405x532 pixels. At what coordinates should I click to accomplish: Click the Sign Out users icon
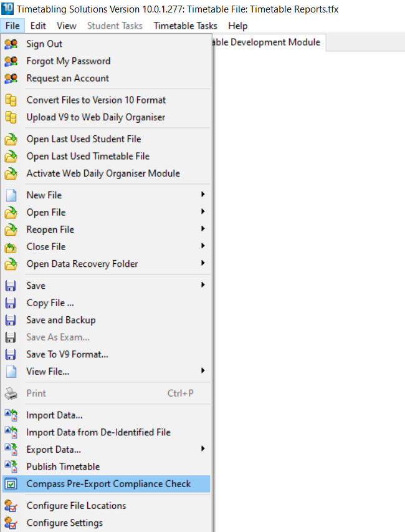11,44
